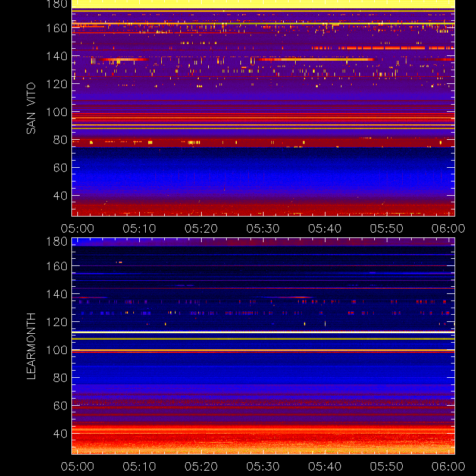Select the 100 tick label on San Vito plot
Image resolution: width=476 pixels, height=476 pixels.
[x=57, y=112]
